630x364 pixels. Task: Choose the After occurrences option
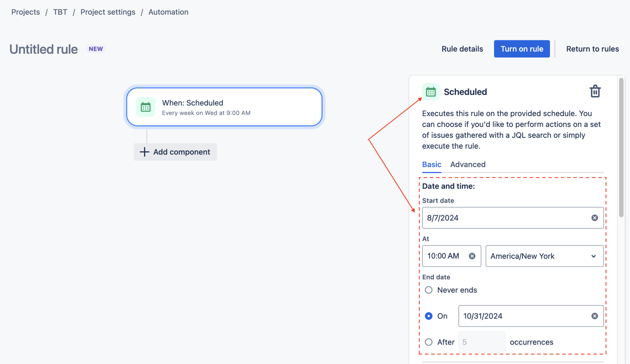429,342
